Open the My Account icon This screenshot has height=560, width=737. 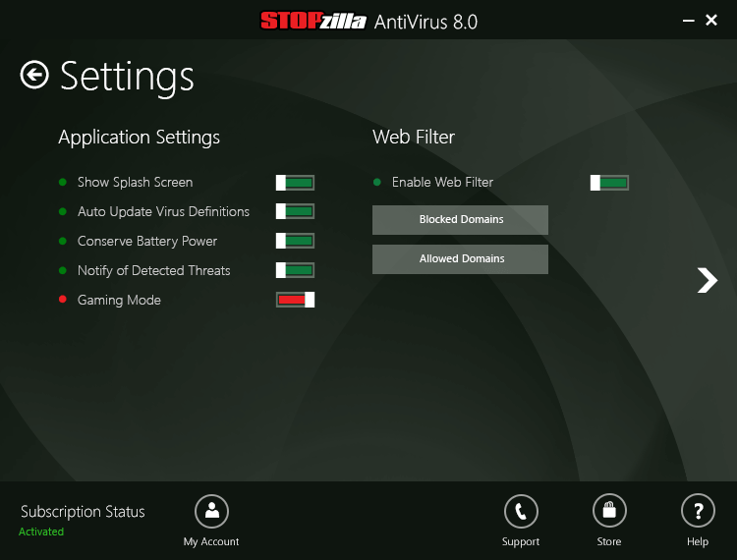pyautogui.click(x=211, y=511)
